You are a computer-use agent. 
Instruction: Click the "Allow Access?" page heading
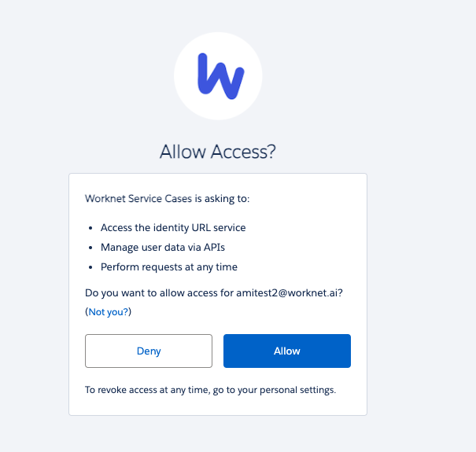(x=218, y=152)
